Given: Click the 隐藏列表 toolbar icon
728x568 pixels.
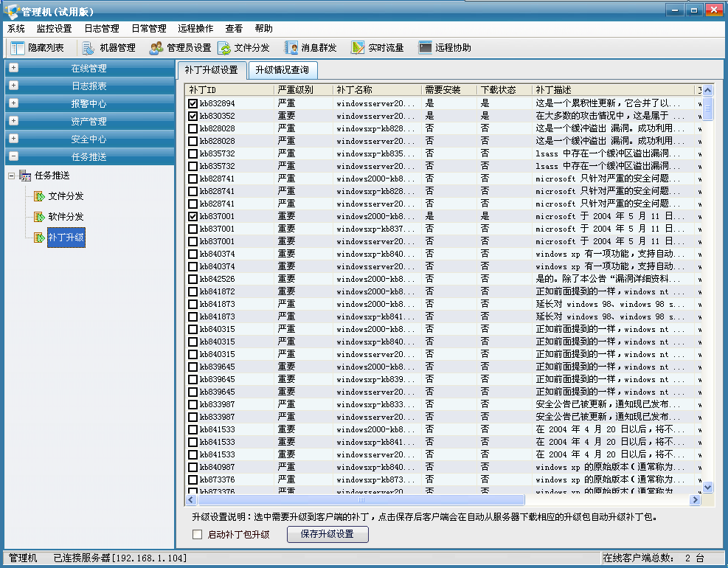Looking at the screenshot, I should 19,48.
